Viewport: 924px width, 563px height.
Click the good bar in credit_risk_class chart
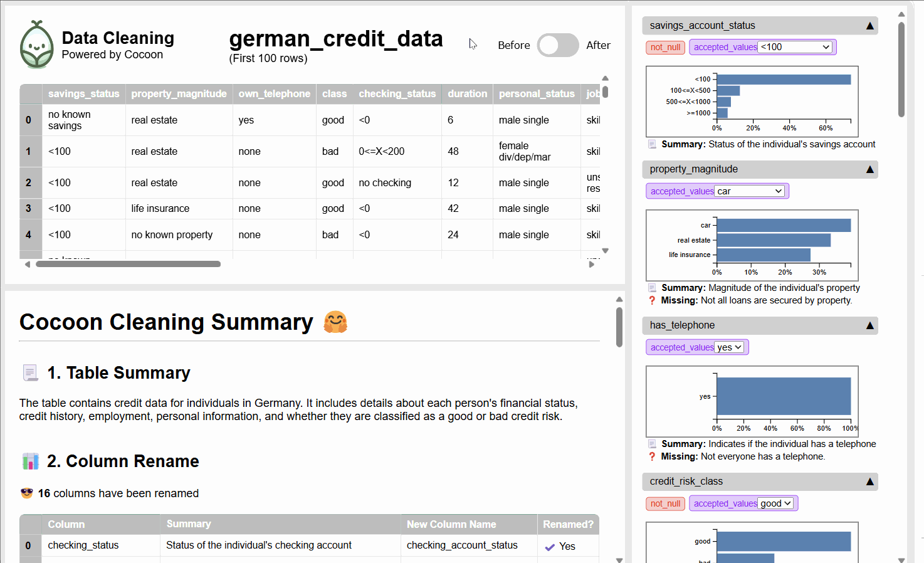pyautogui.click(x=784, y=541)
